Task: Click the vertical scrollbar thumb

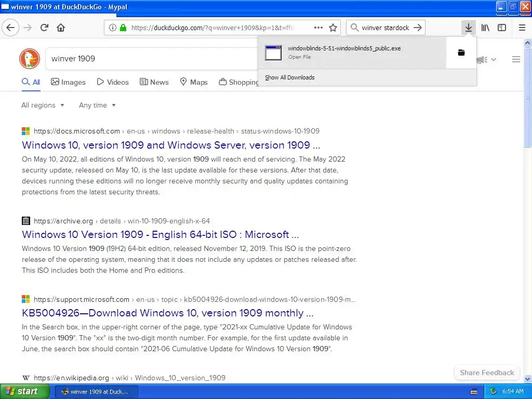Action: click(x=527, y=97)
